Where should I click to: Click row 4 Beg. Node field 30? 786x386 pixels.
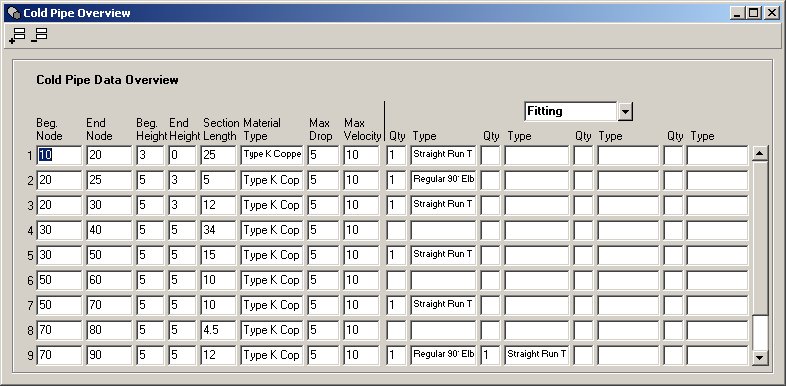pyautogui.click(x=59, y=231)
